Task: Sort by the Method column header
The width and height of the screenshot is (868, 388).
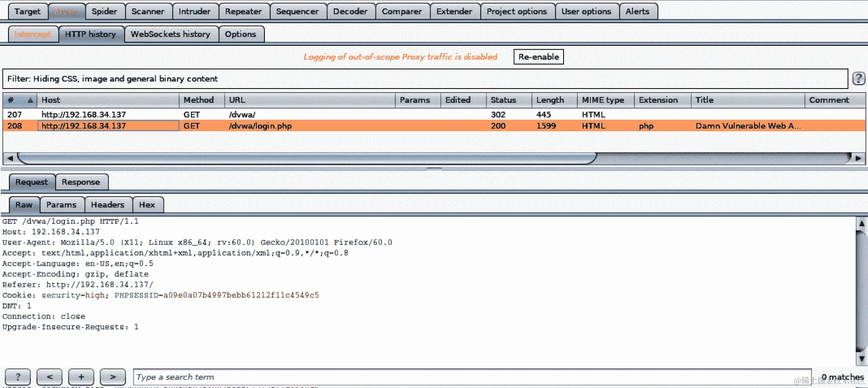Action: click(x=202, y=100)
